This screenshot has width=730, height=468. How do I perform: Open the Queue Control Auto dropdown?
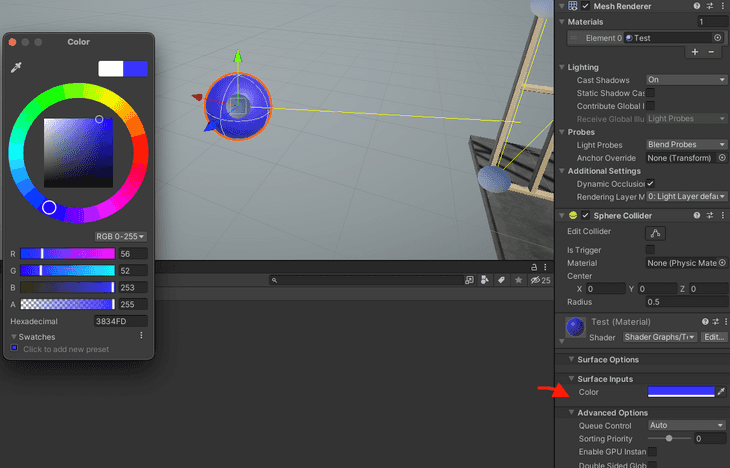coord(686,425)
